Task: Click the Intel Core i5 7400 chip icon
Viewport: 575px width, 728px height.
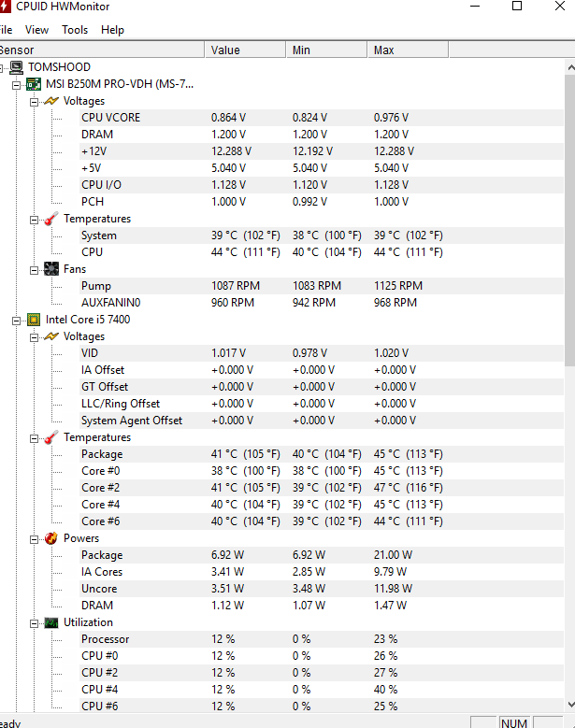Action: [34, 320]
